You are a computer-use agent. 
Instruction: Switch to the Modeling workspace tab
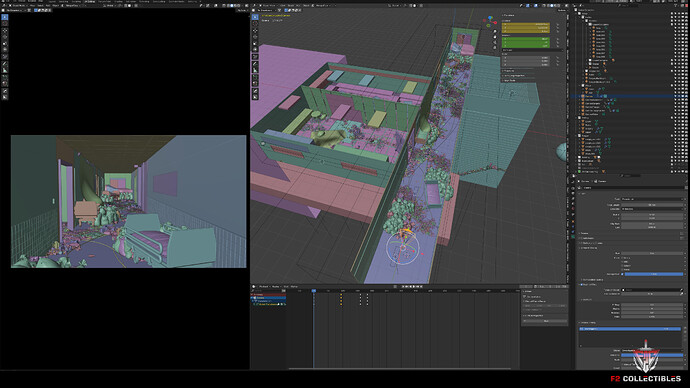pyautogui.click(x=64, y=2)
